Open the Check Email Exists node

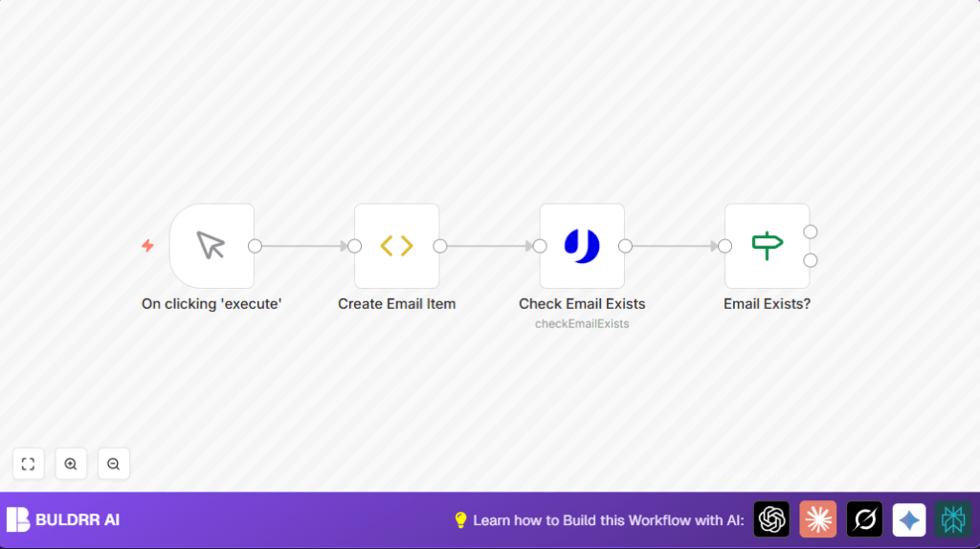pyautogui.click(x=582, y=246)
